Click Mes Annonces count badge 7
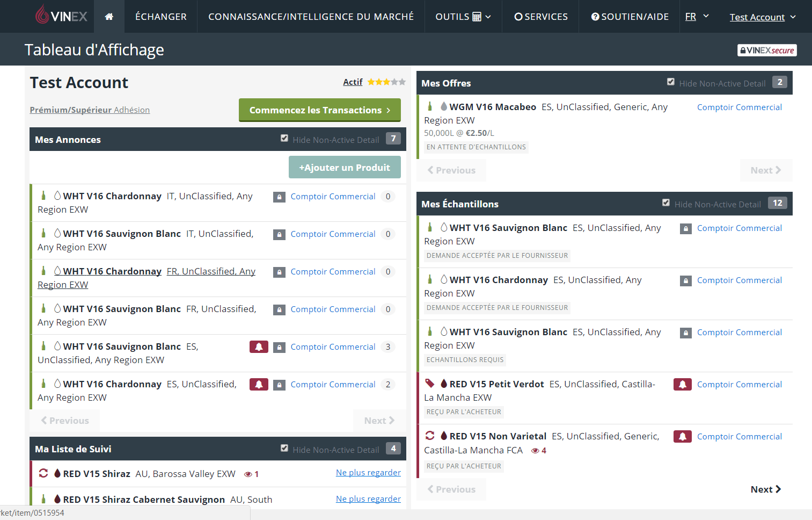The height and width of the screenshot is (520, 812). coord(393,139)
